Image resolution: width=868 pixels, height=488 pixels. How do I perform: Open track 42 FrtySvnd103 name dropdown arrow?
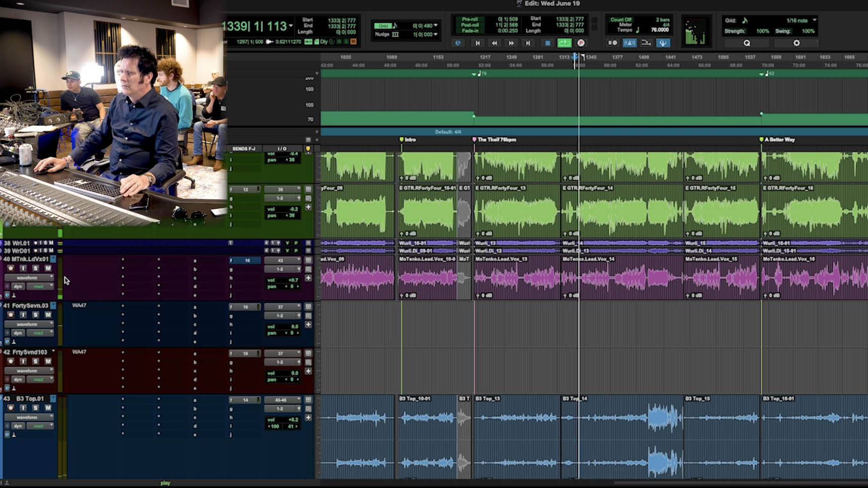(x=53, y=352)
